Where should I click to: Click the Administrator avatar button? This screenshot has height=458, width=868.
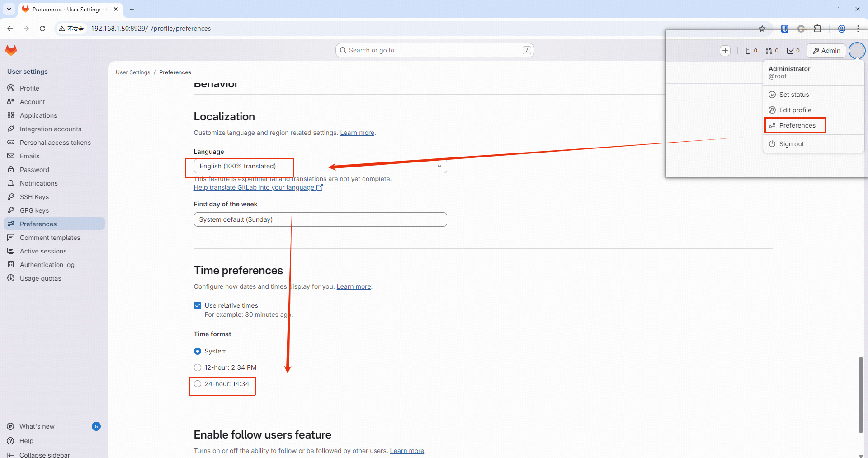(857, 51)
